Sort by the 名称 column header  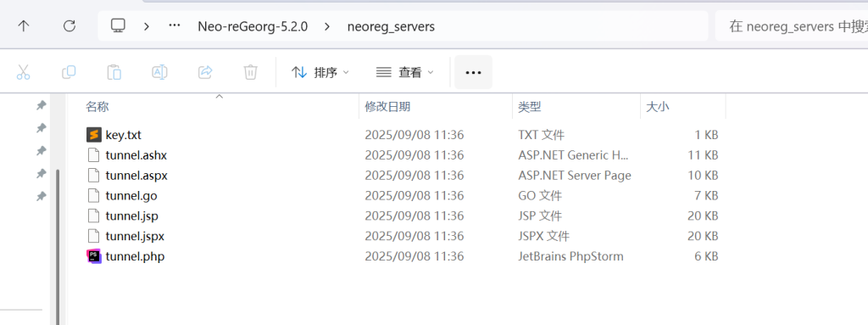coord(97,106)
